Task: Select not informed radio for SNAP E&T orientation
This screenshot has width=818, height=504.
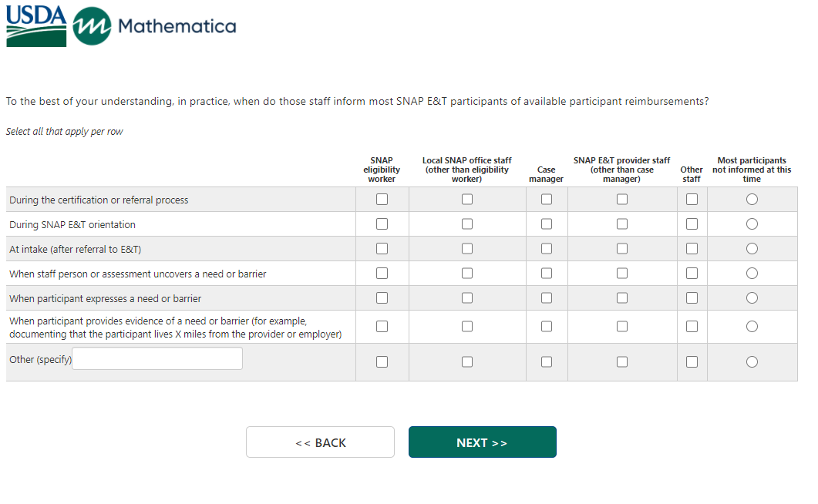Action: [752, 224]
